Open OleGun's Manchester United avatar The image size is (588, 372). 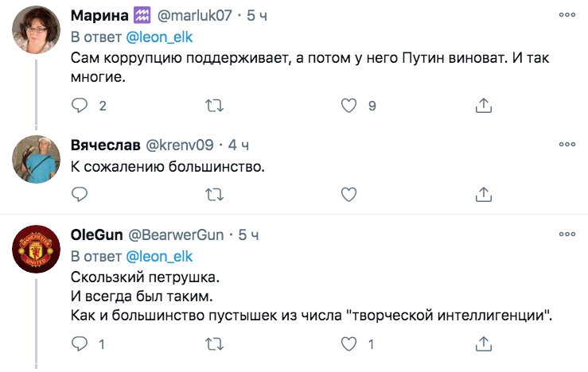click(x=37, y=250)
